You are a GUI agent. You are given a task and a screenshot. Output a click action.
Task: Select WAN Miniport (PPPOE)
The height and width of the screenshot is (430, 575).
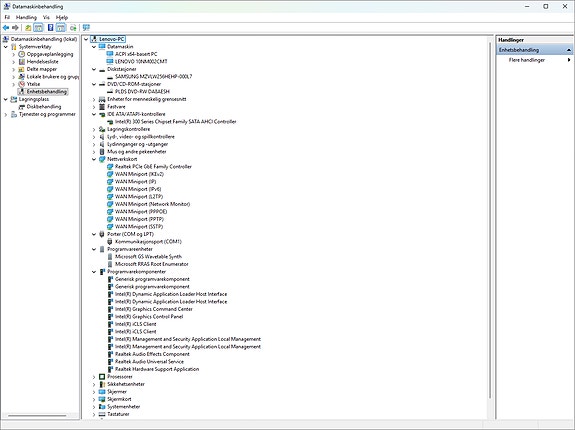point(141,212)
